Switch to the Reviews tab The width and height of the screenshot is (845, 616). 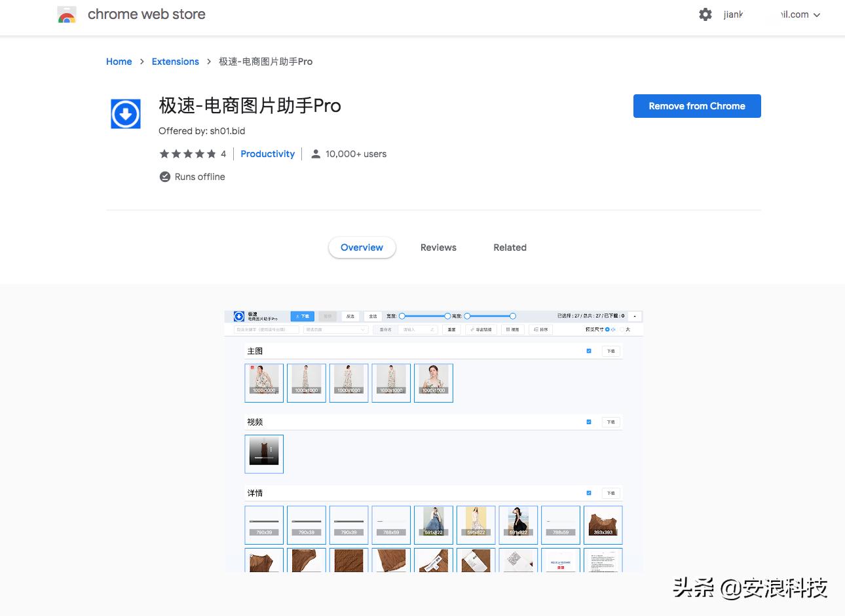pyautogui.click(x=438, y=247)
